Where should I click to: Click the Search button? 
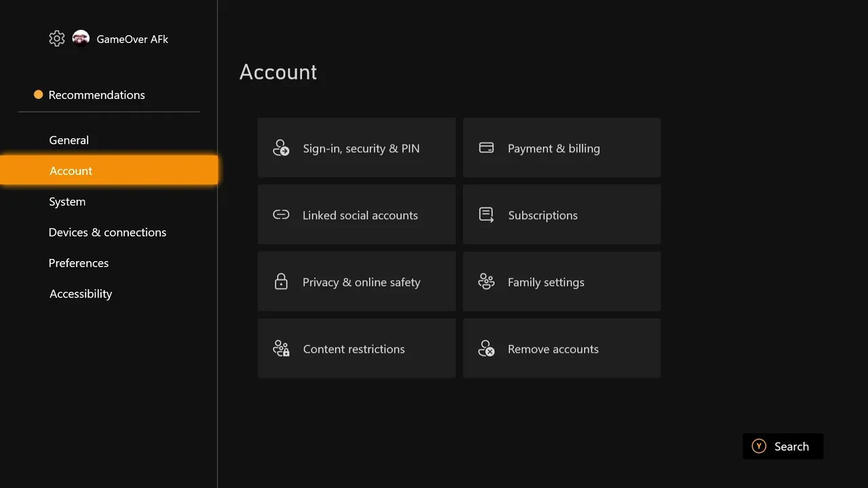coord(783,447)
